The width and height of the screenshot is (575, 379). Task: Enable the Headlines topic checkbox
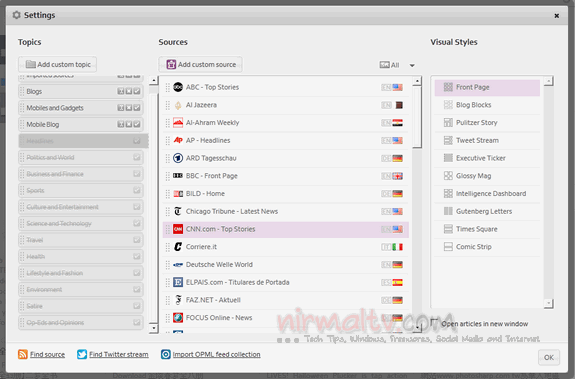(x=137, y=141)
